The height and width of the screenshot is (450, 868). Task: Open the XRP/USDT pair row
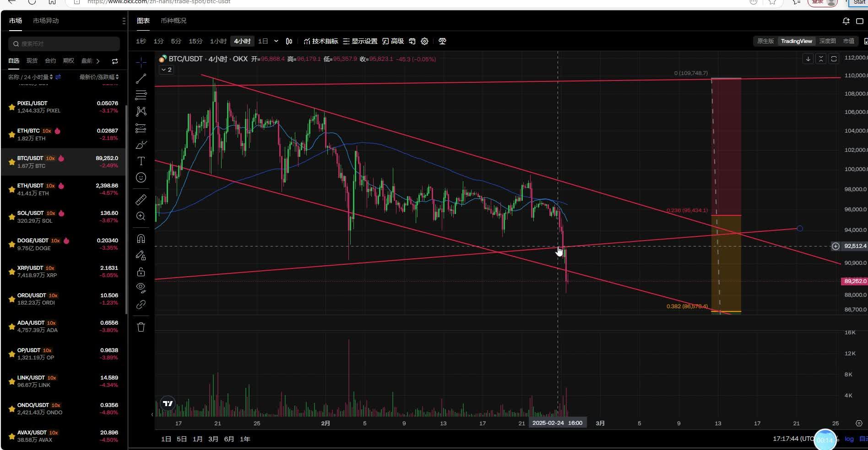64,272
